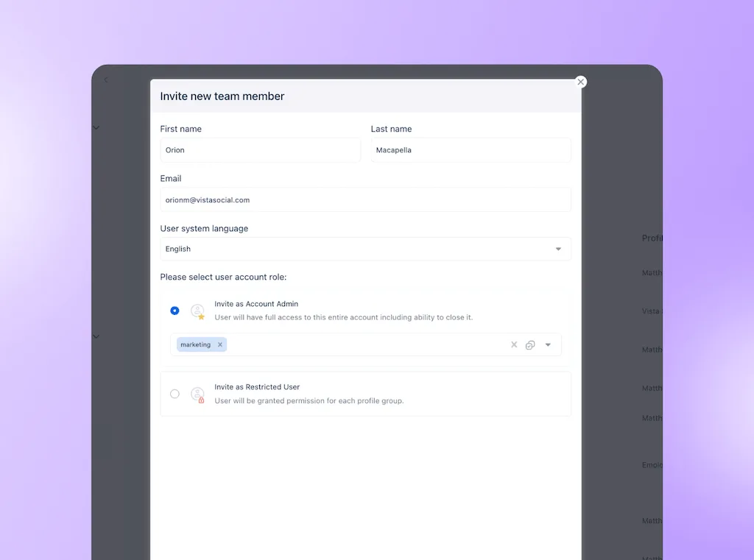Remove the marketing tag
The width and height of the screenshot is (754, 560).
pyautogui.click(x=219, y=344)
